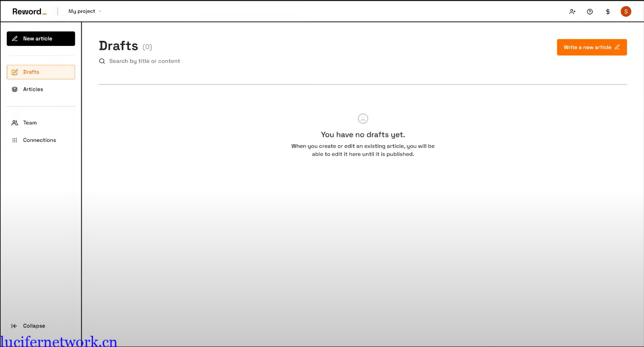Image resolution: width=644 pixels, height=347 pixels.
Task: Click the search magnifier icon
Action: pyautogui.click(x=102, y=61)
